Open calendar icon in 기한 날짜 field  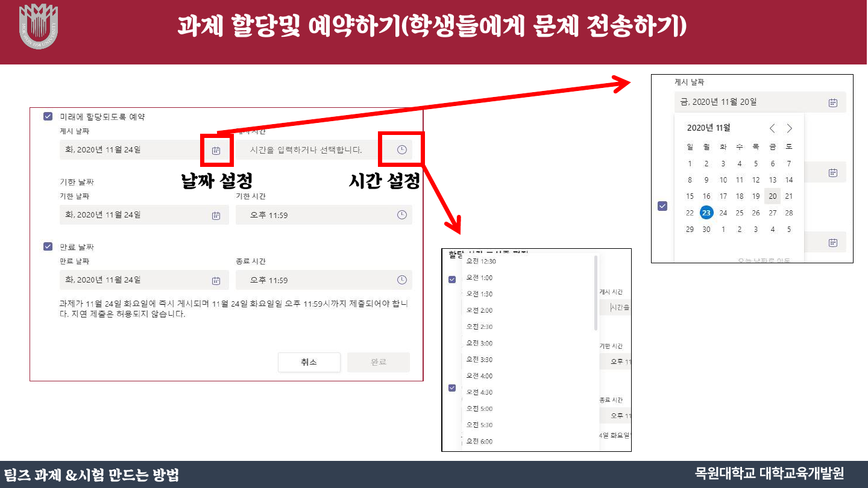[216, 215]
